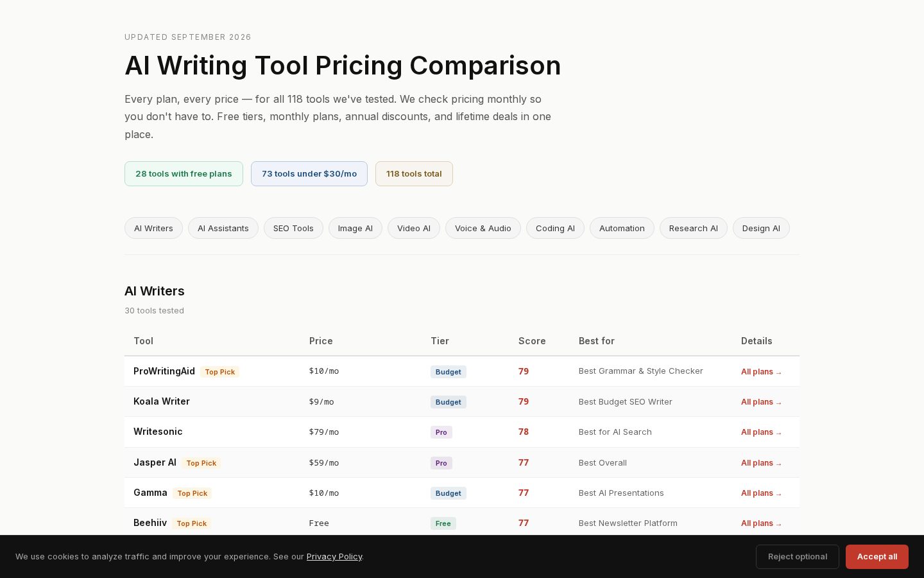924x578 pixels.
Task: Go to the Image AI category
Action: click(x=355, y=228)
